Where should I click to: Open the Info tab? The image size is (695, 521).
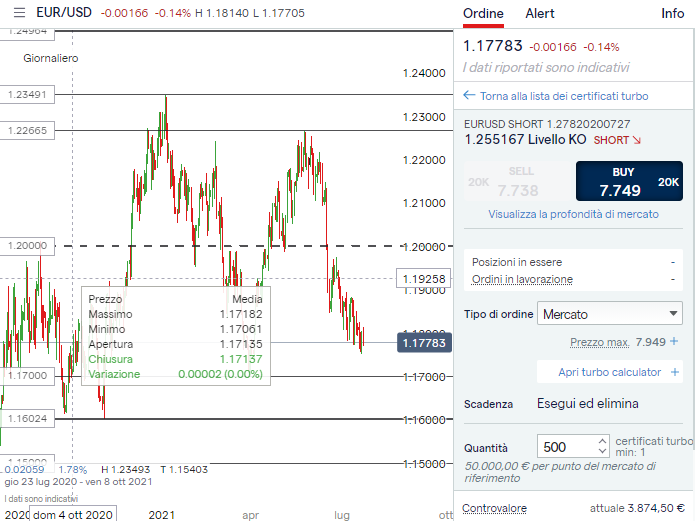click(672, 14)
